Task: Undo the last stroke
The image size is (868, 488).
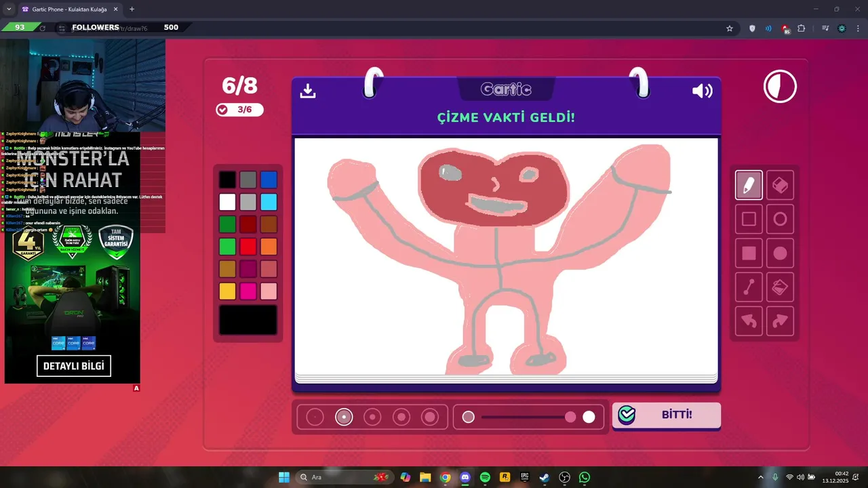Action: pyautogui.click(x=749, y=321)
